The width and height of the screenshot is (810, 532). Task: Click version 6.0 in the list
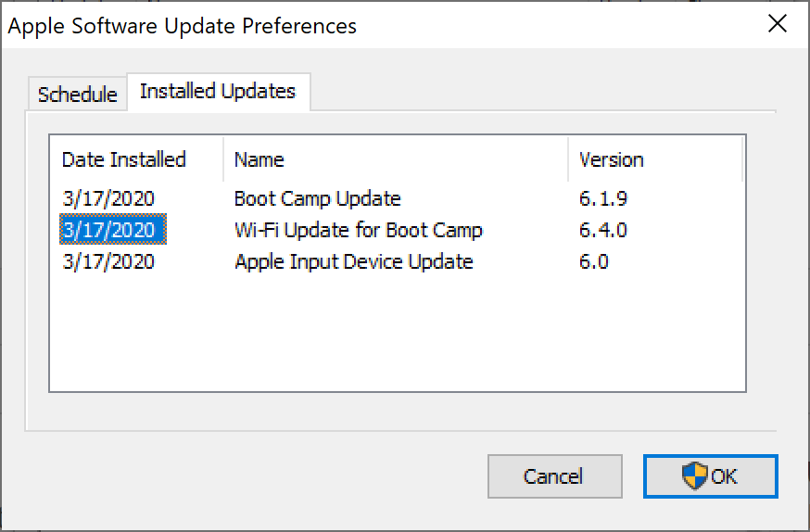(x=593, y=261)
